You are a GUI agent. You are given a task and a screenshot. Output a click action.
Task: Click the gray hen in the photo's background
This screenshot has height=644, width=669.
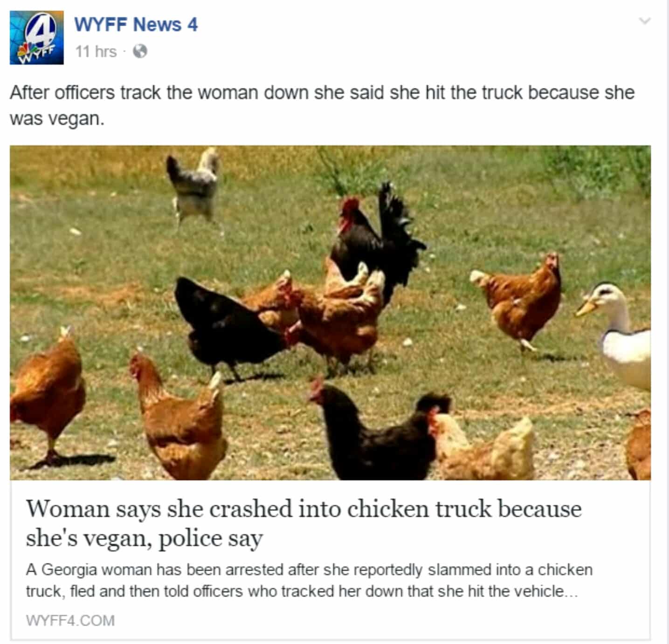(x=193, y=185)
